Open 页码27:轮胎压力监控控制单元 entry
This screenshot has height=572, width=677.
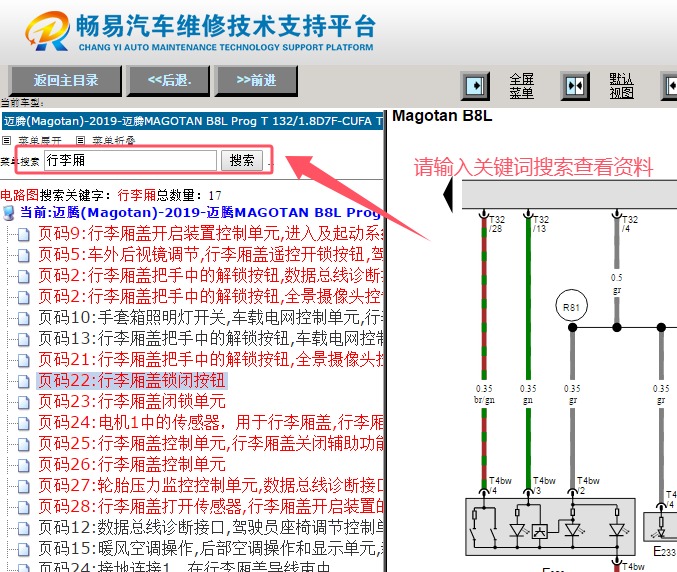(x=211, y=485)
